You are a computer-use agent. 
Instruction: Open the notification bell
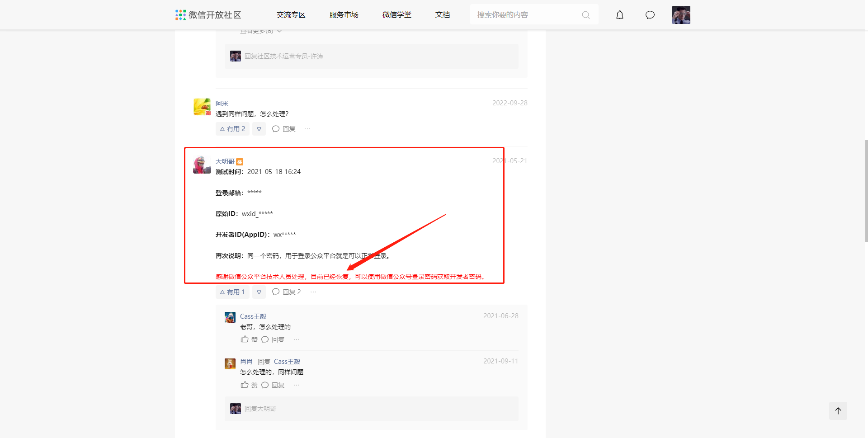click(x=620, y=15)
